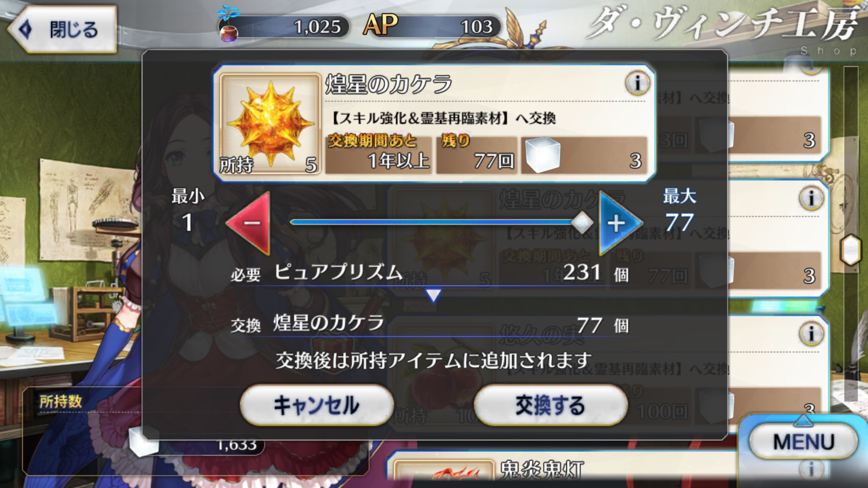Click the 煌星のカケラ item thumbnail

pos(270,124)
